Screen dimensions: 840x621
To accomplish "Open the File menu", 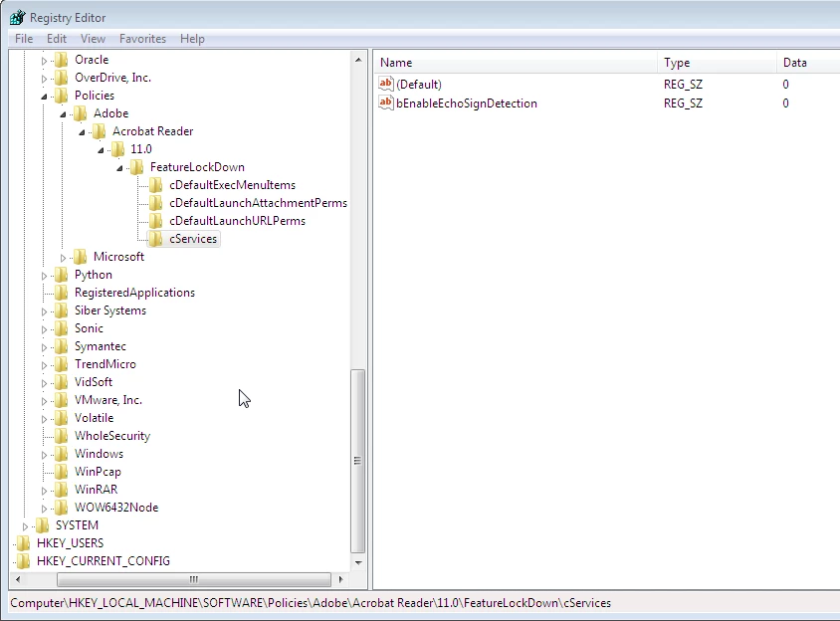I will point(24,39).
